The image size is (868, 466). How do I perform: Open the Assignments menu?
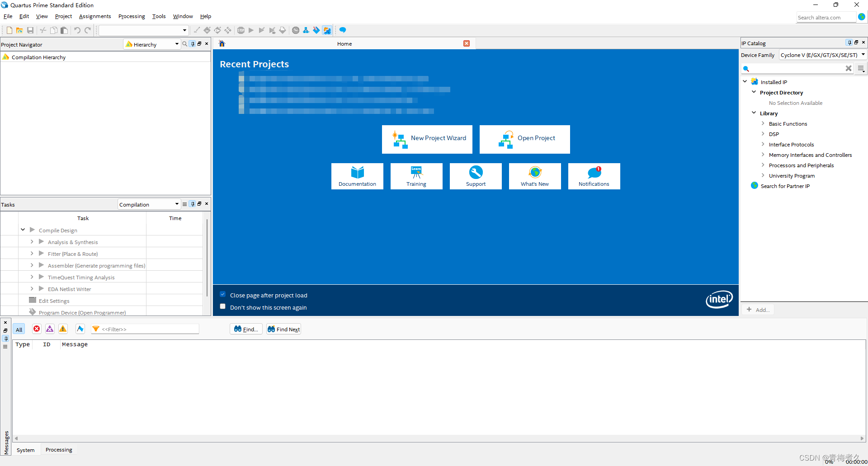coord(95,16)
